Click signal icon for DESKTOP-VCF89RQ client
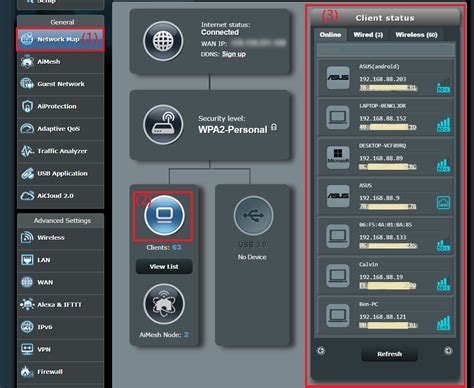474x388 pixels. pyautogui.click(x=443, y=165)
